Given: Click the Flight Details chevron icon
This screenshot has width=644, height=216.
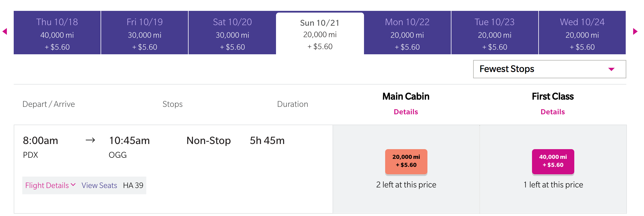Looking at the screenshot, I should pos(73,185).
